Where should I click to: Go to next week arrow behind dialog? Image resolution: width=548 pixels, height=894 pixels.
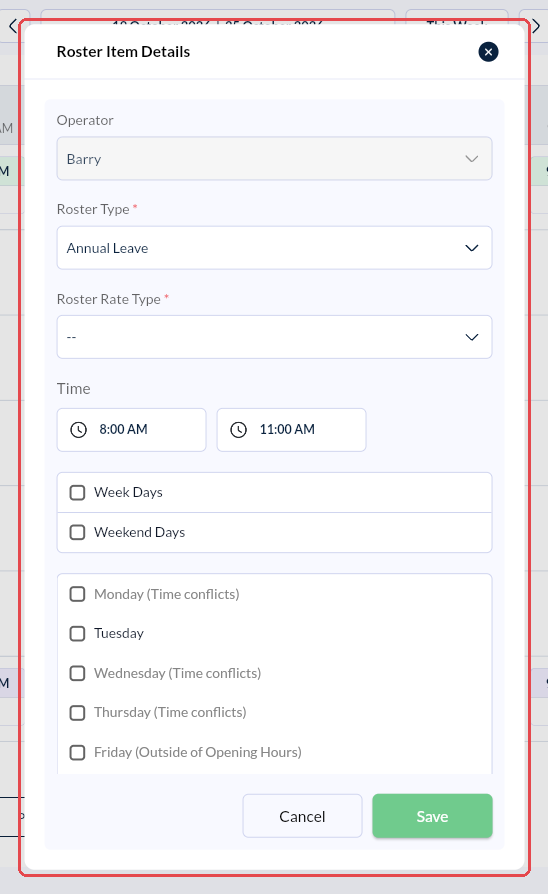[536, 26]
